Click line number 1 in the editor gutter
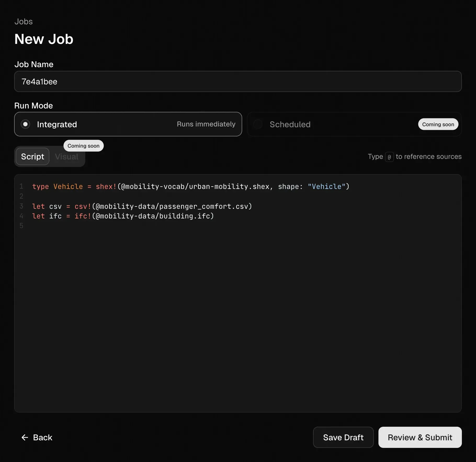 (21, 186)
